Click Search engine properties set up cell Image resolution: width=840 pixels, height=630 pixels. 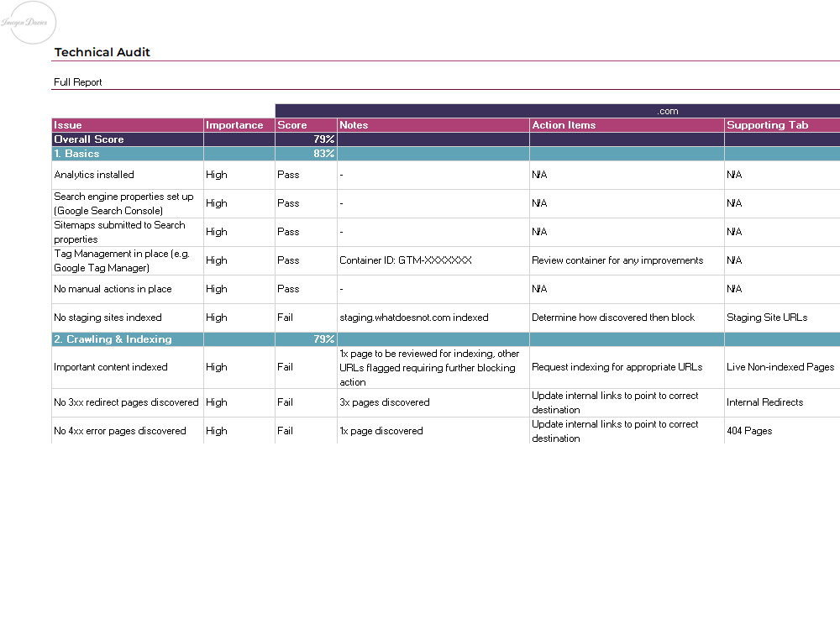(128, 203)
